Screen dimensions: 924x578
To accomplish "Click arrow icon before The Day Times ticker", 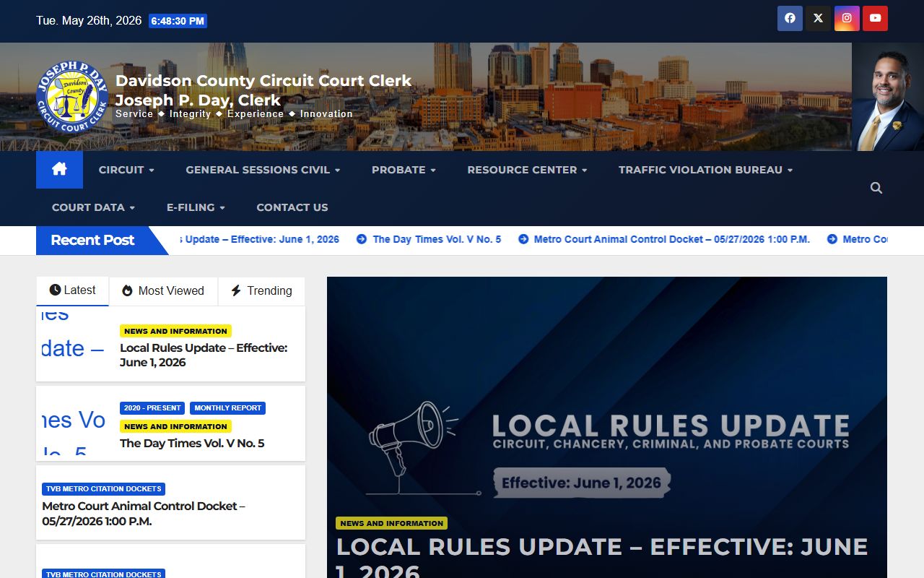I will 362,239.
